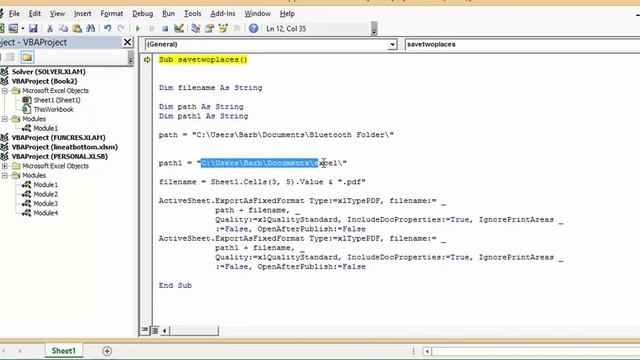Image resolution: width=640 pixels, height=360 pixels.
Task: Select Module3 under PERSONAL.XLSB
Action: (x=45, y=204)
